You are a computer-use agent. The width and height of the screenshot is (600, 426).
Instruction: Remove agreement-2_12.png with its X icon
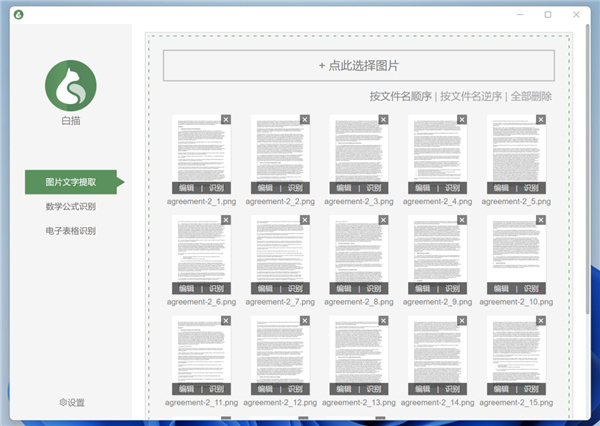(x=305, y=321)
